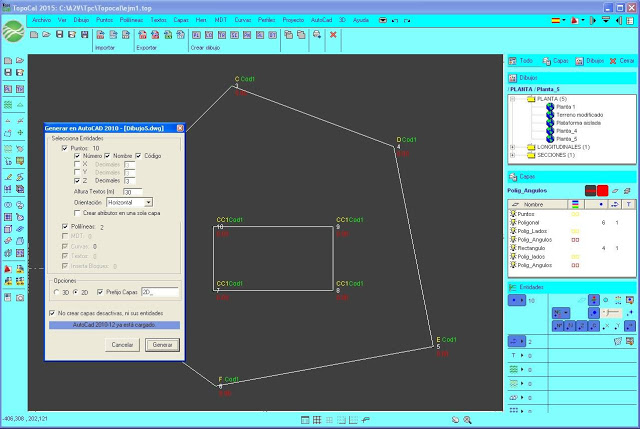Open the flag language dropdown arrow
Screen dimensions: 640x429
tap(564, 20)
